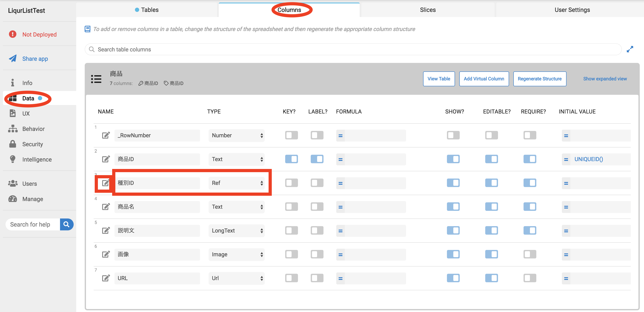Image resolution: width=644 pixels, height=312 pixels.
Task: Open type dropdown for 種別ID showing Ref
Action: point(236,183)
